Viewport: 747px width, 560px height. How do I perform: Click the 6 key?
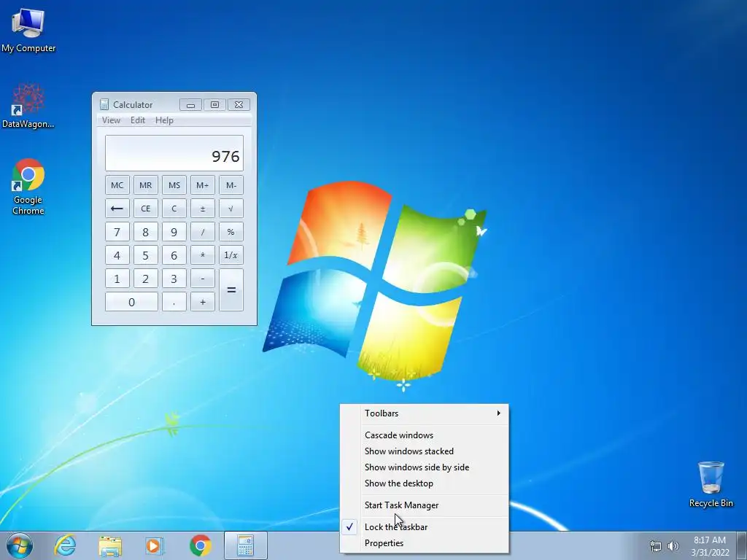[x=174, y=255]
